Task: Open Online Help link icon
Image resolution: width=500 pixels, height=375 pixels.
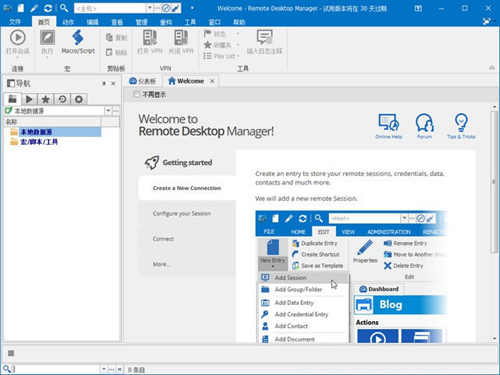Action: point(389,126)
